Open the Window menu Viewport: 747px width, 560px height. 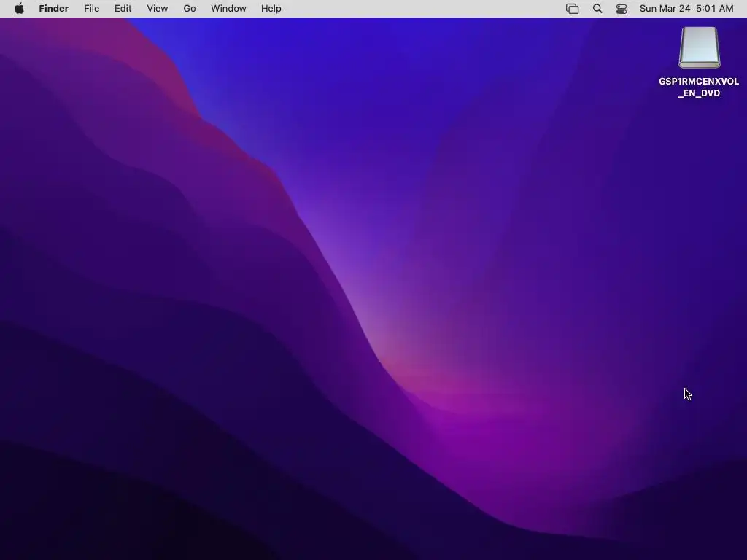tap(228, 9)
